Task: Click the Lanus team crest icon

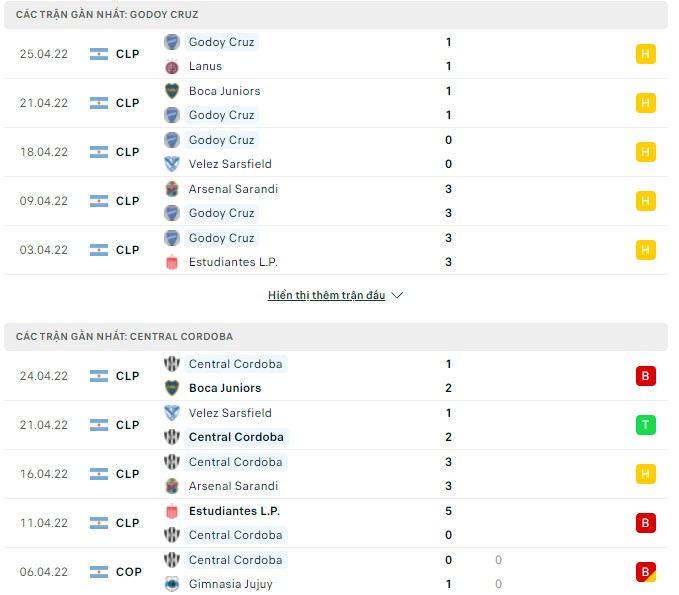Action: tap(172, 66)
